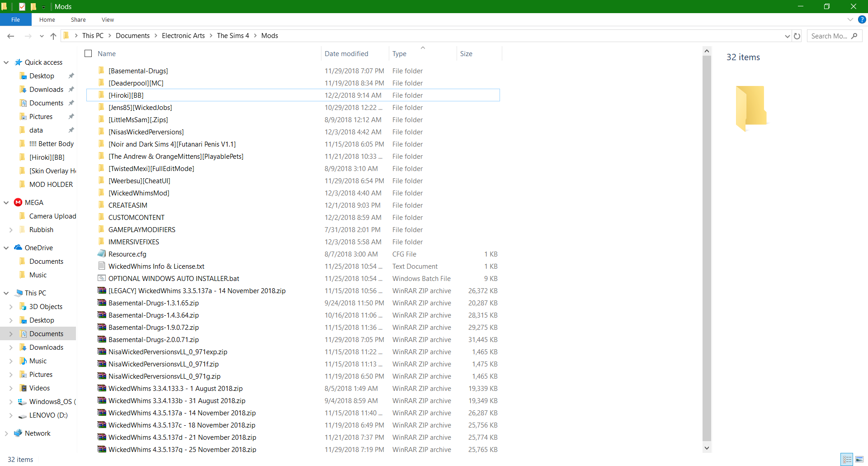Select NisaWickedPerversionsvLL_0_971g.zip archive icon
868x466 pixels.
[102, 376]
